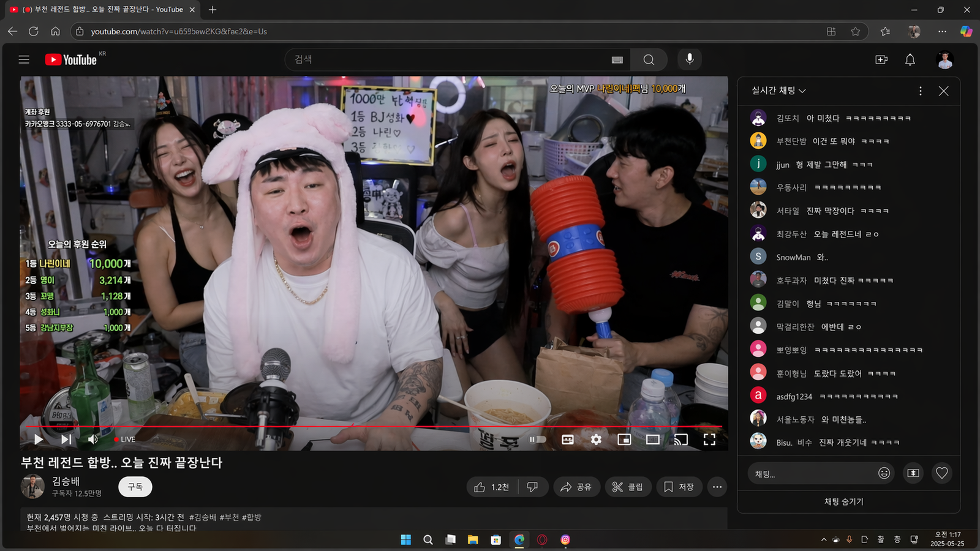Open the chat more options menu
980x551 pixels.
(920, 91)
